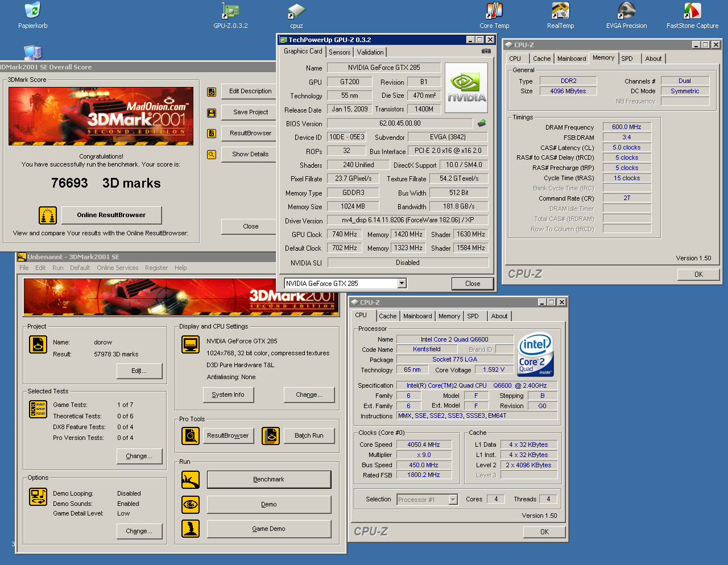Click the Bandwidth 181.8 GB/s field
Viewport: 728px width, 565px height.
tap(458, 206)
